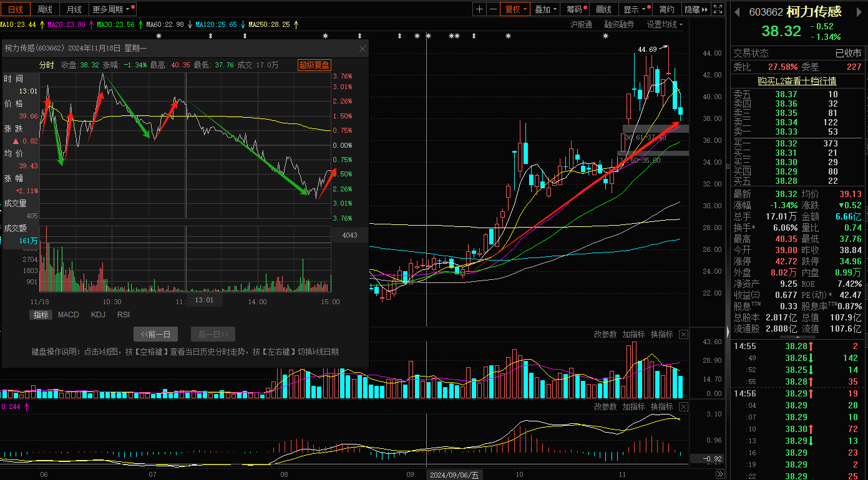Click the 前一日 previous day button
The image size is (868, 480).
(x=156, y=334)
